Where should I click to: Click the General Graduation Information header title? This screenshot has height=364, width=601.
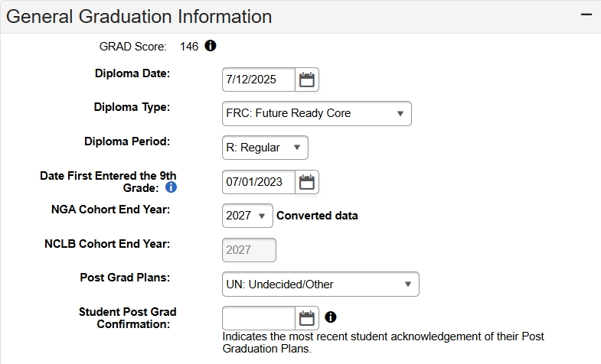tap(139, 16)
